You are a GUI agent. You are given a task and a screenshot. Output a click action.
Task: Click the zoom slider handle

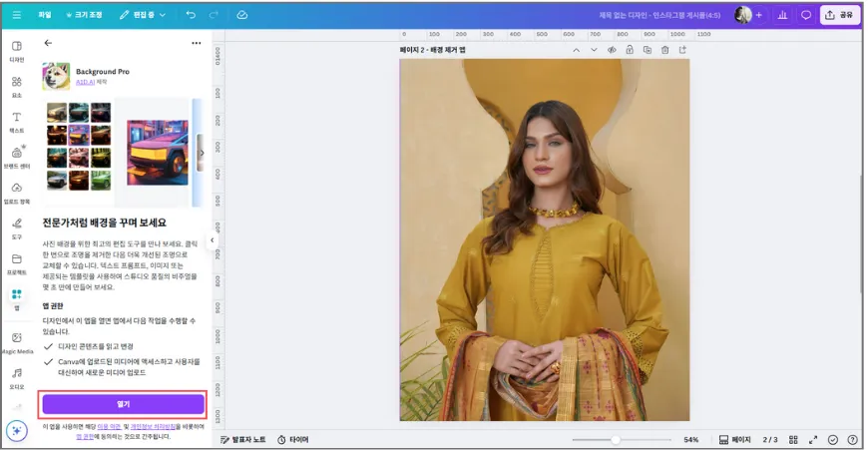point(615,439)
